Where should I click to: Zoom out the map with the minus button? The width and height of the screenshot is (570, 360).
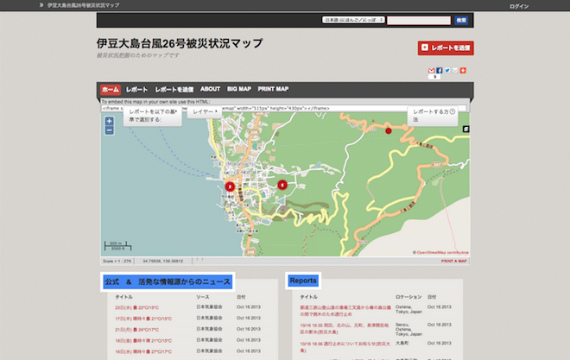109,130
